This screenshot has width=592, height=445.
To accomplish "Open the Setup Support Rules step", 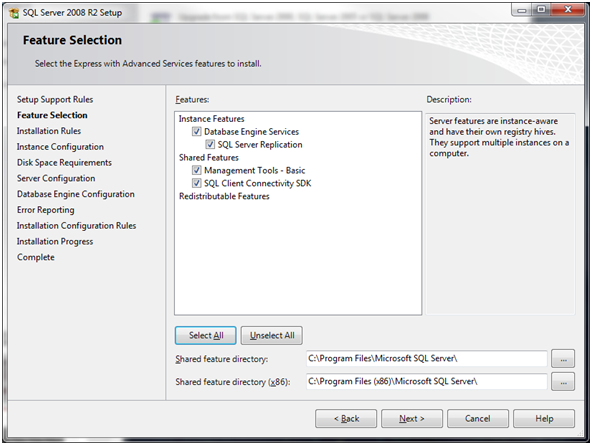I will (55, 99).
